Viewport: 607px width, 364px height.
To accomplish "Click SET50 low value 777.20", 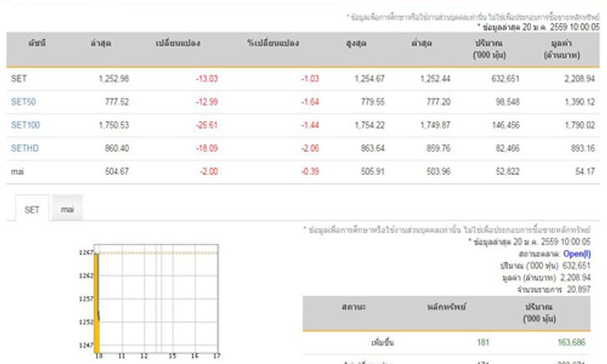I will pos(439,102).
